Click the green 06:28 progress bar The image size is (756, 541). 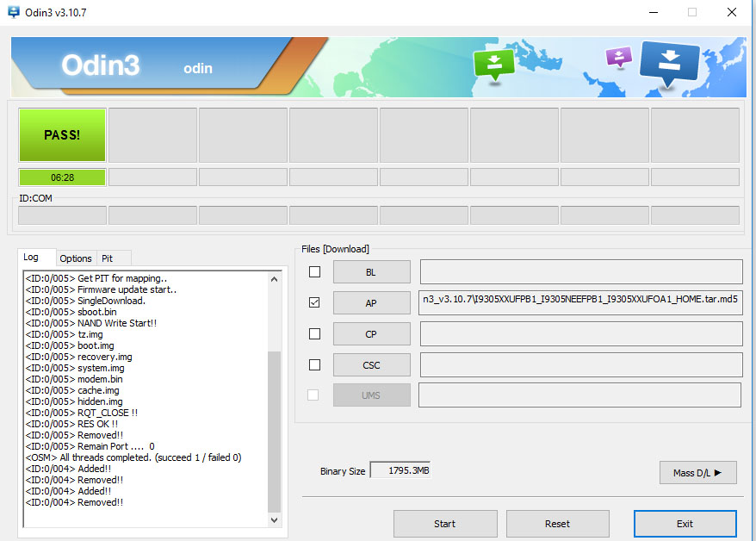click(x=62, y=177)
